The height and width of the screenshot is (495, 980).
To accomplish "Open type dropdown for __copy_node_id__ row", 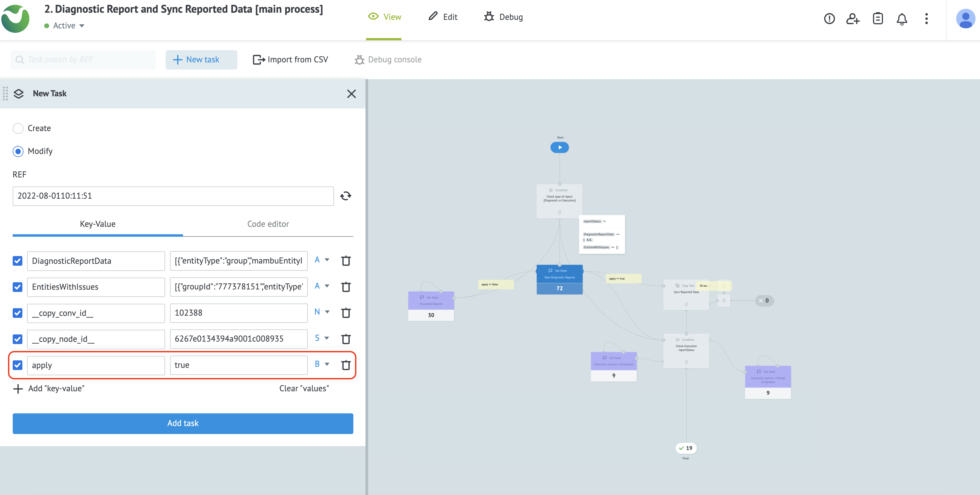I will pyautogui.click(x=322, y=338).
